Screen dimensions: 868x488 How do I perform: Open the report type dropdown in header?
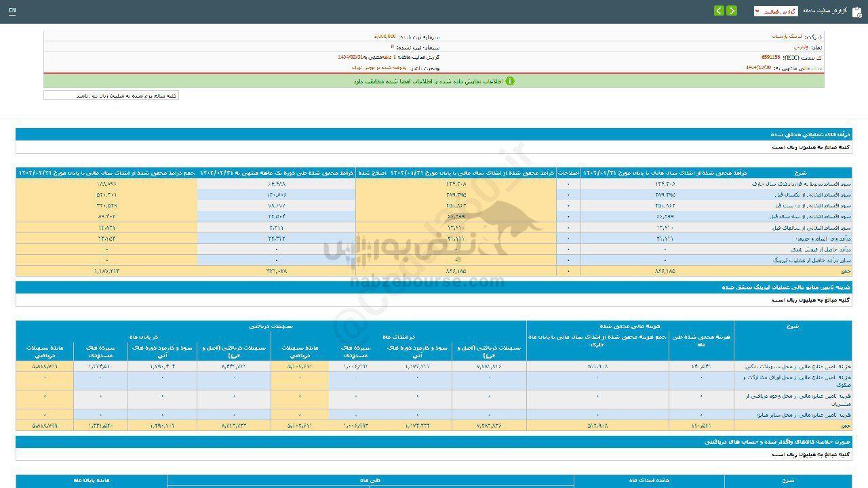pyautogui.click(x=776, y=12)
